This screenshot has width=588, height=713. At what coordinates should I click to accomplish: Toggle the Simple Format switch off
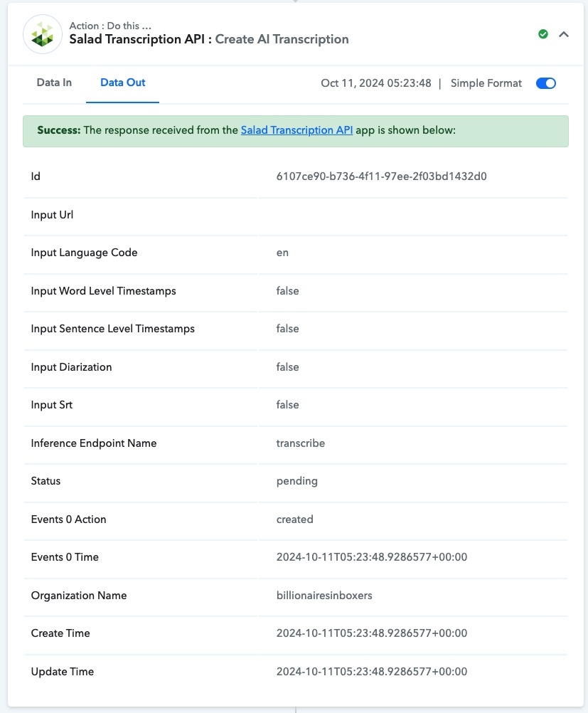(546, 83)
